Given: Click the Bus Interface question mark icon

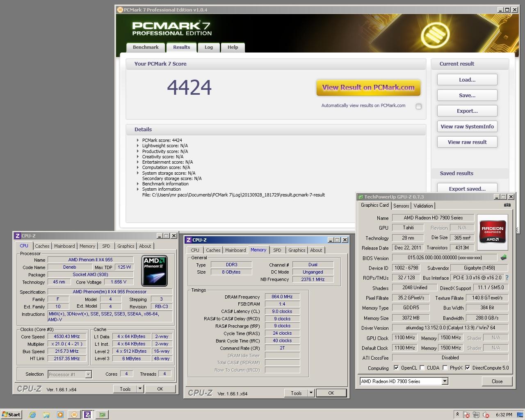Looking at the screenshot, I should click(x=507, y=278).
